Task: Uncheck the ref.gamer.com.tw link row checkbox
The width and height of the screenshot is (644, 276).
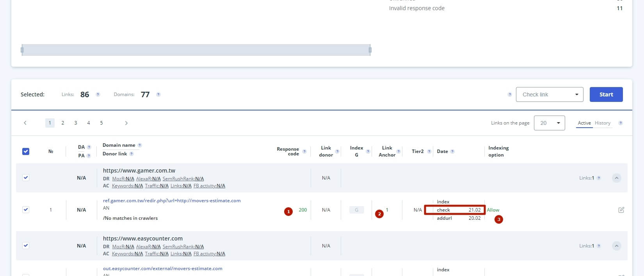Action: tap(26, 210)
